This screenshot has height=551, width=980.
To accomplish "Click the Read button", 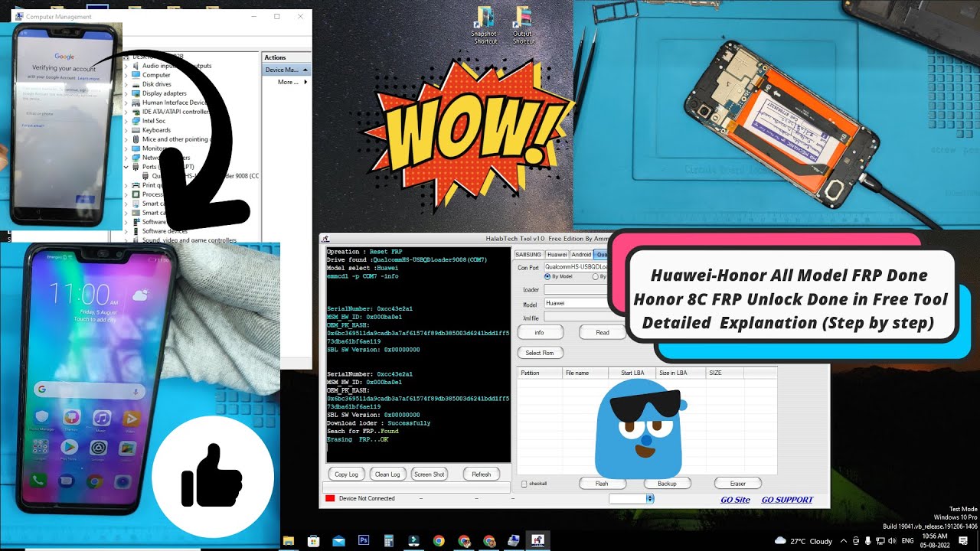I will click(603, 332).
